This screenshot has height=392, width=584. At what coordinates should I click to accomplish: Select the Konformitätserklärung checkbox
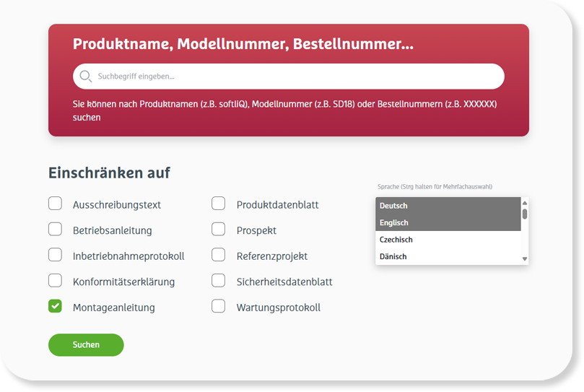click(55, 281)
